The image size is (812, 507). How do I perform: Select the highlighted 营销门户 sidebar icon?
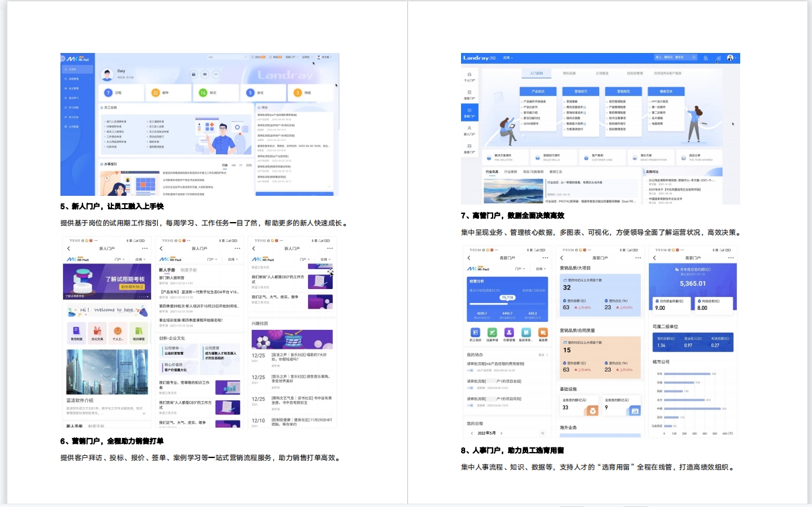[469, 113]
